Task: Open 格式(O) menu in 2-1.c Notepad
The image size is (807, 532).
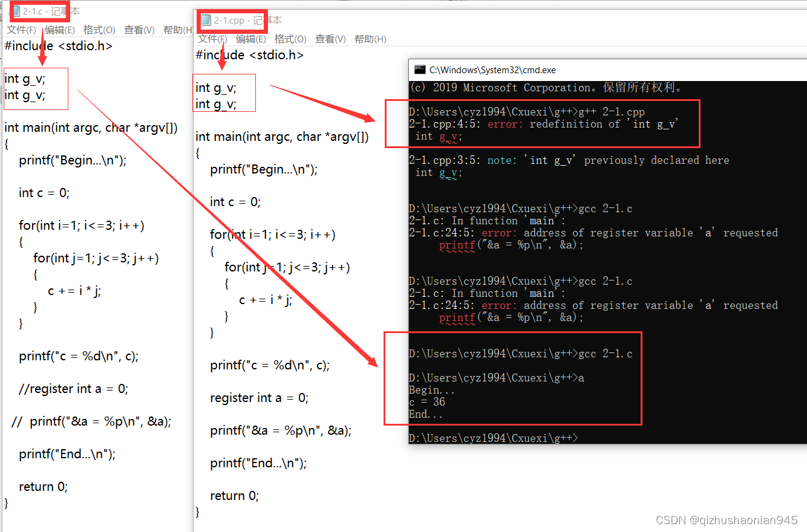Action: coord(99,30)
